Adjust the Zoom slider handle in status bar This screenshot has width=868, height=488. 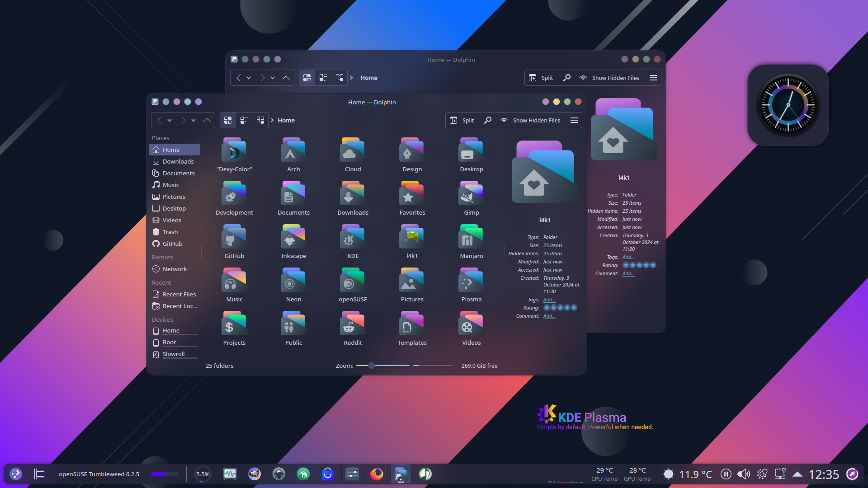(x=372, y=366)
